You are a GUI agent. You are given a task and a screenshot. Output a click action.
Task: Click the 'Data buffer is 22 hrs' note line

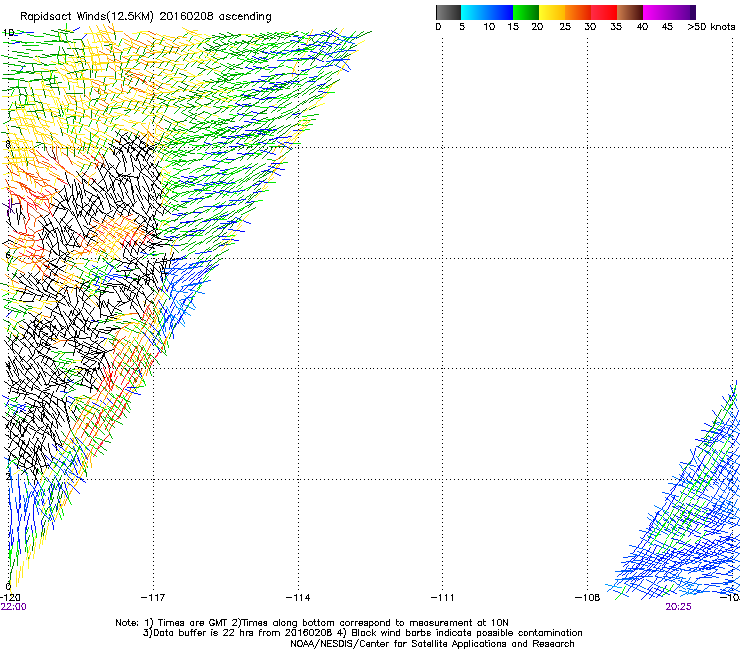pos(363,633)
